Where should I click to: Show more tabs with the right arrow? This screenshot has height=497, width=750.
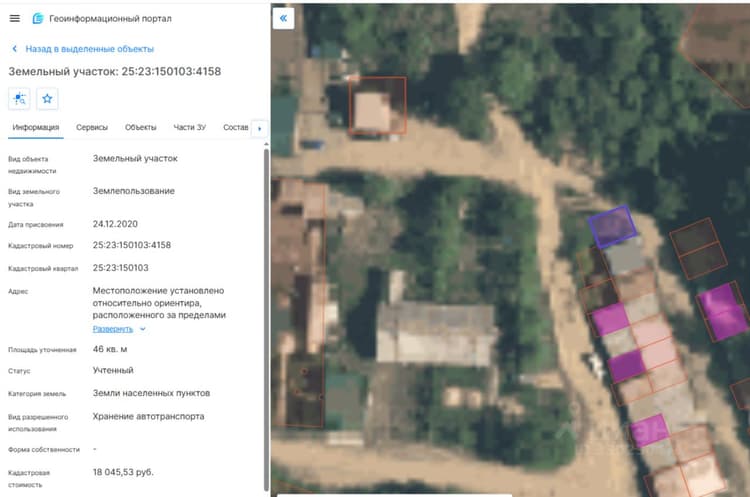tap(260, 128)
